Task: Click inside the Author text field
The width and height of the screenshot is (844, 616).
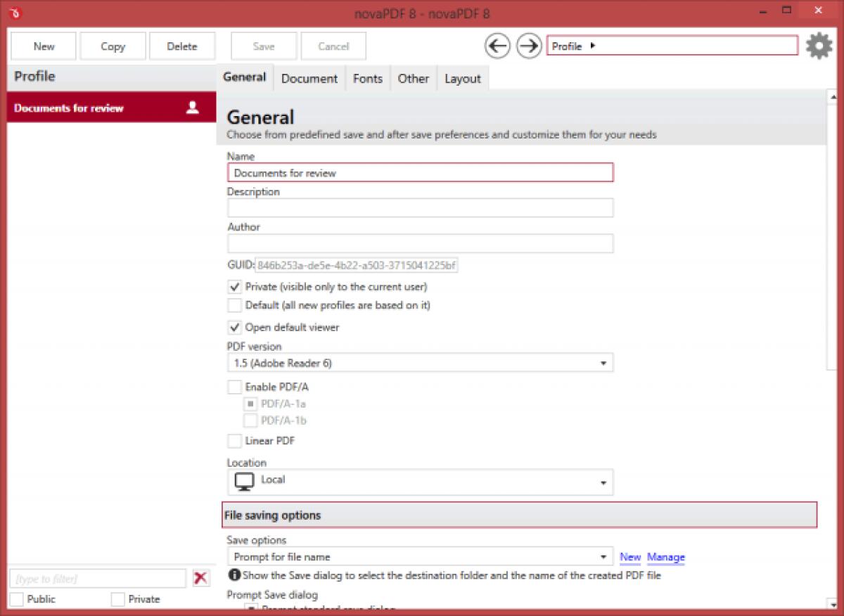Action: 420,243
